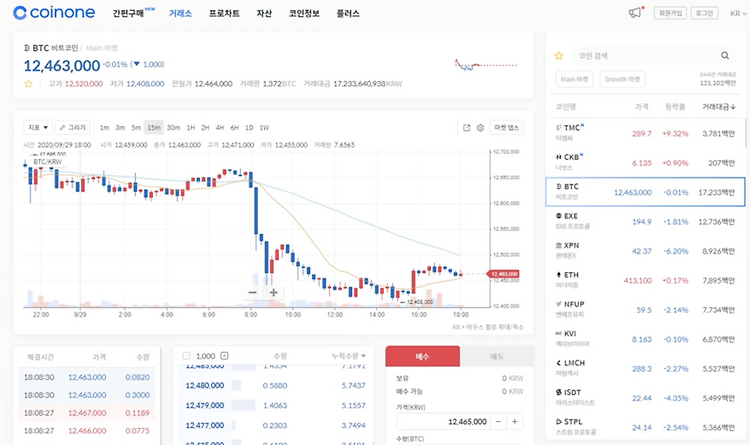Click the magnifier search icon
This screenshot has width=750, height=445.
[725, 56]
